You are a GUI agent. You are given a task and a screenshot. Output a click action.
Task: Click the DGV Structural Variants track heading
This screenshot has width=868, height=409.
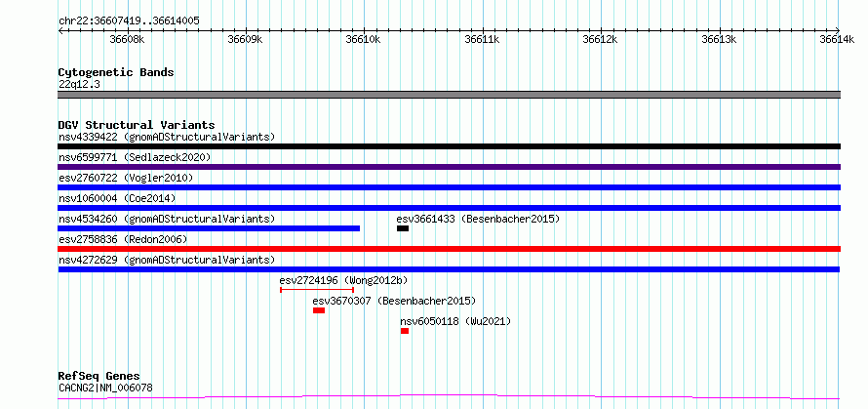click(137, 125)
